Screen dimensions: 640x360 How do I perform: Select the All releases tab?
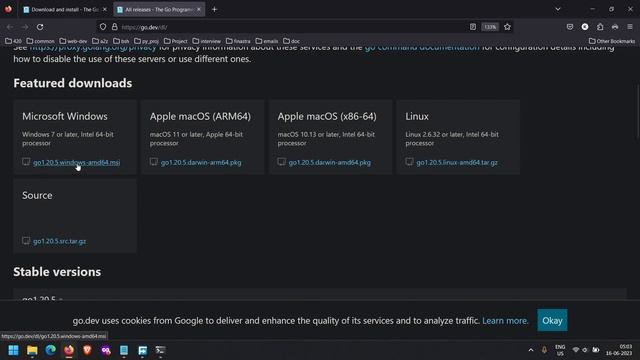159,9
